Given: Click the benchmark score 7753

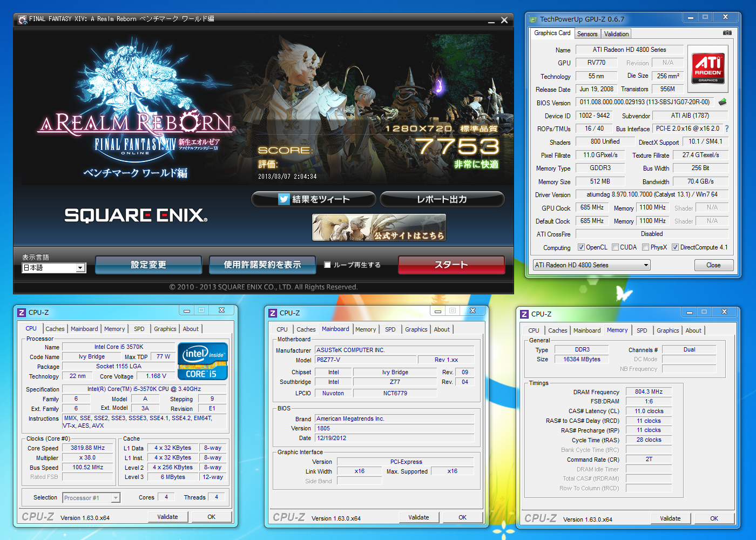Looking at the screenshot, I should pyautogui.click(x=457, y=146).
